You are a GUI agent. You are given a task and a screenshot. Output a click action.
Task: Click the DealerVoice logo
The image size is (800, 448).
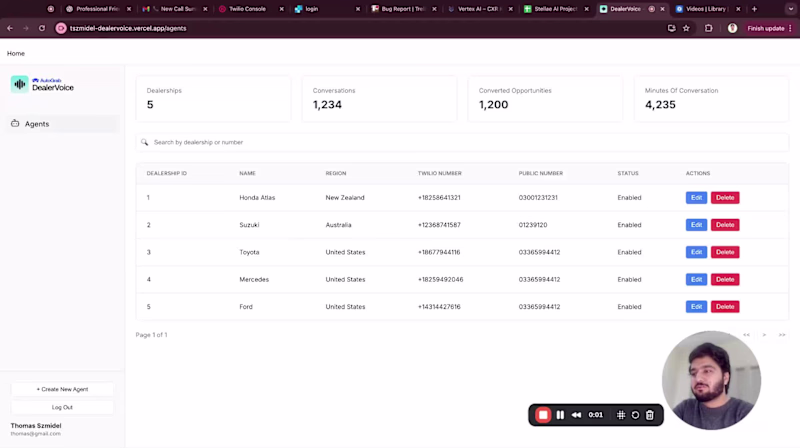tap(42, 84)
